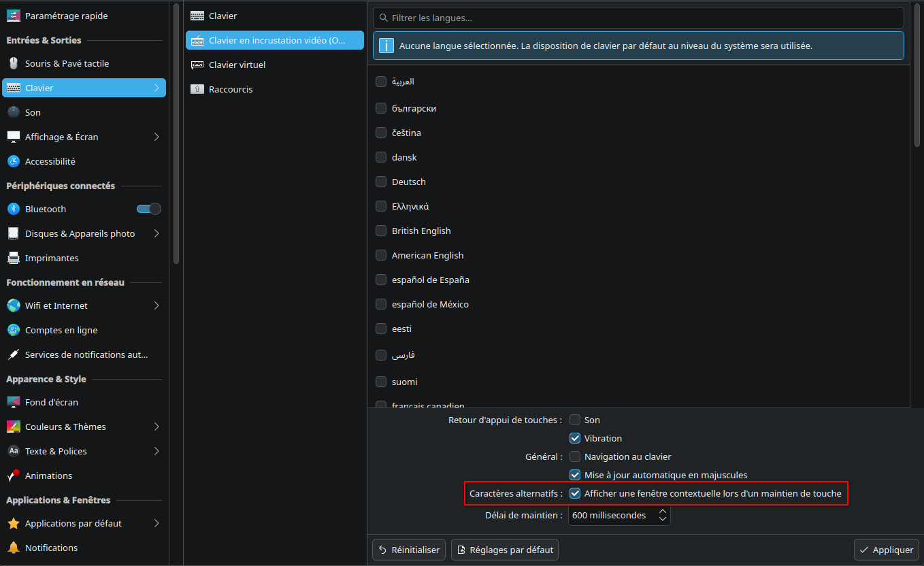Viewport: 924px width, 566px height.
Task: Check the español de México checkbox
Action: pyautogui.click(x=381, y=304)
